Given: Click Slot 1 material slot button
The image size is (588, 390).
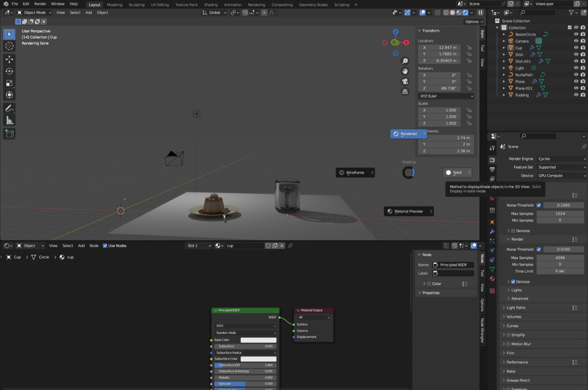Looking at the screenshot, I should click(x=198, y=245).
